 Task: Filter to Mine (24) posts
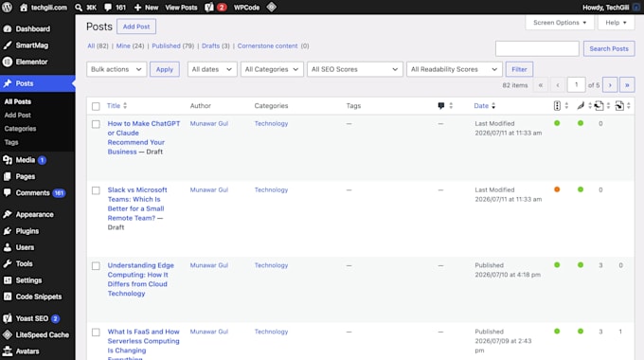click(130, 46)
